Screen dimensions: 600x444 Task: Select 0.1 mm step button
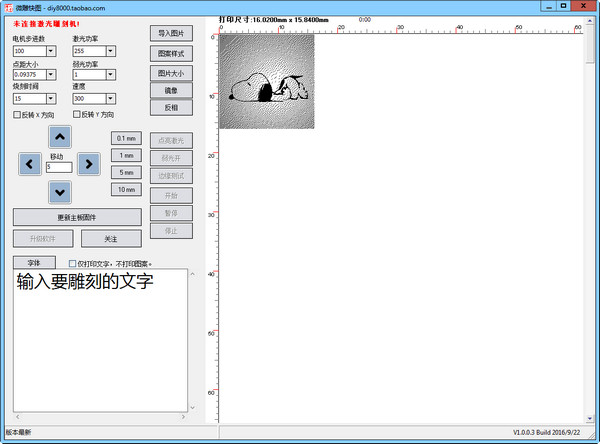[126, 138]
